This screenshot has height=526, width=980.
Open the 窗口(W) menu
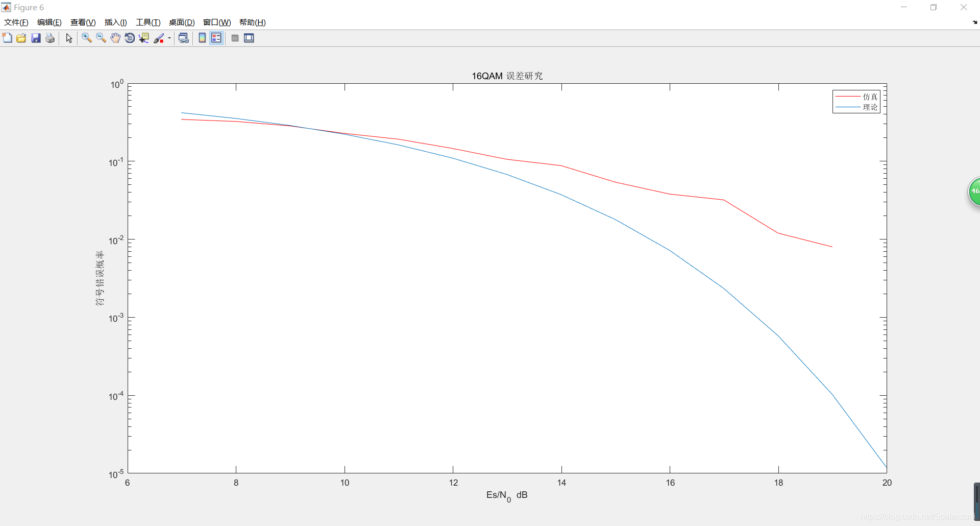[x=217, y=22]
